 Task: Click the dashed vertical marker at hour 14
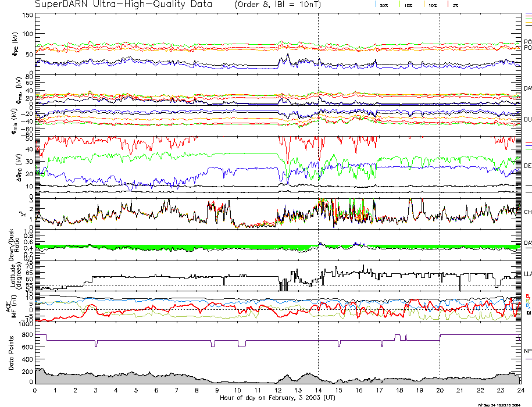click(319, 174)
